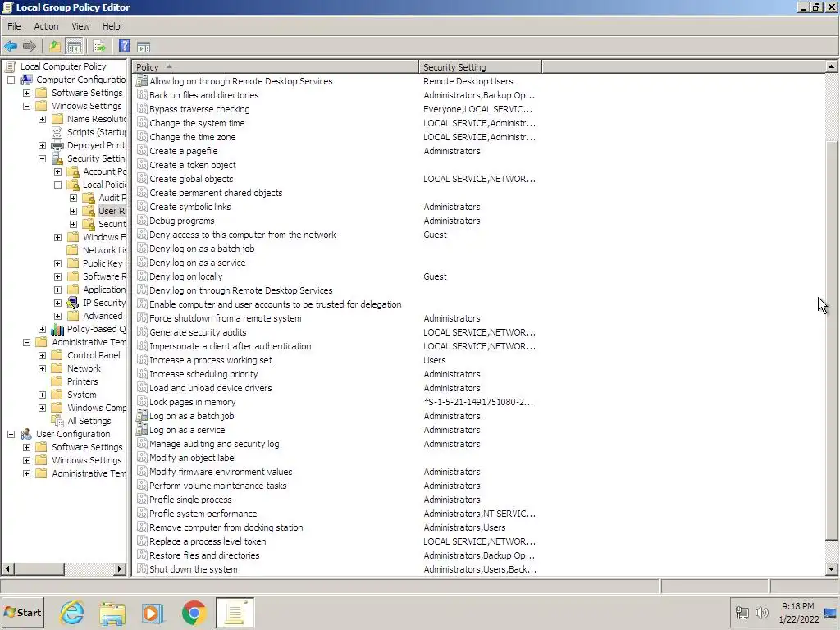Select the Shut down the system policy
The image size is (840, 630).
pos(194,569)
